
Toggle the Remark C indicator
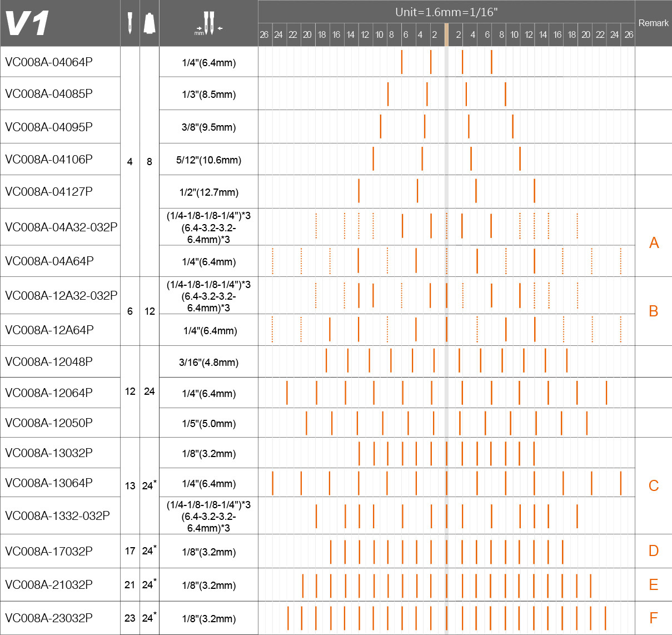tap(654, 484)
